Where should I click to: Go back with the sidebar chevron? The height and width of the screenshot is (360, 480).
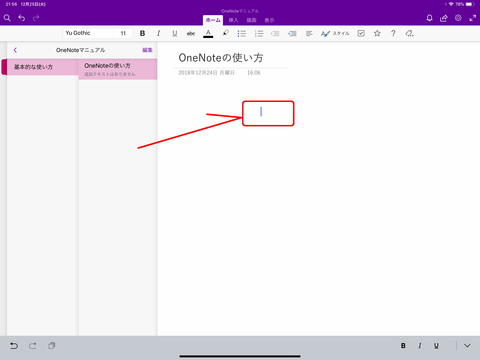15,50
